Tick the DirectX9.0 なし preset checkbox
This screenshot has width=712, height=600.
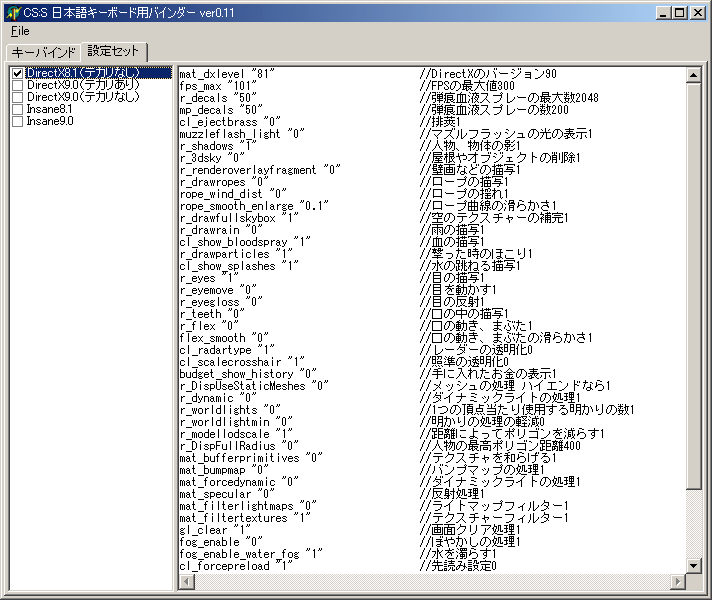coord(17,98)
